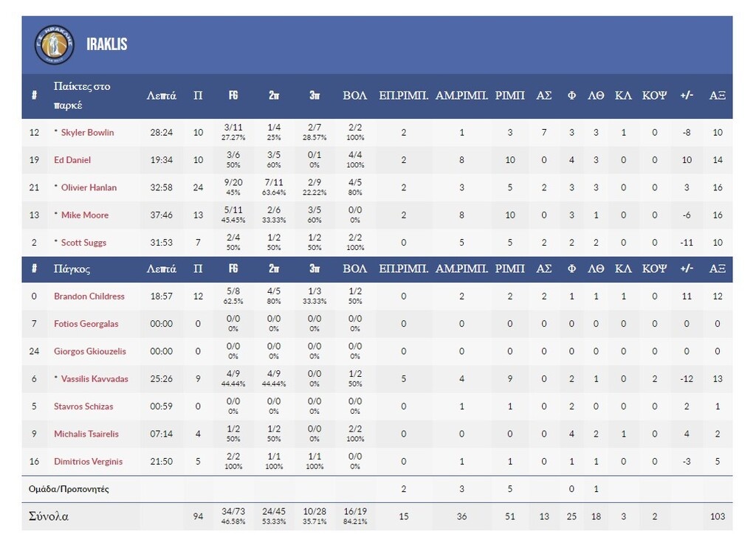Open Ed Daniel's player link
The image size is (756, 537).
(x=72, y=160)
